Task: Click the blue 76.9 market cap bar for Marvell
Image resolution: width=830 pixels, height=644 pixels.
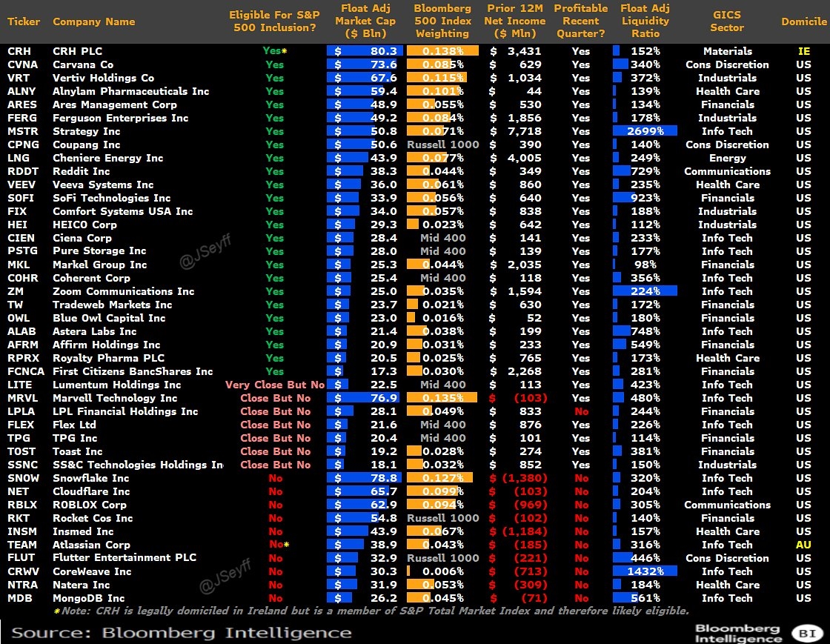Action: (x=365, y=398)
